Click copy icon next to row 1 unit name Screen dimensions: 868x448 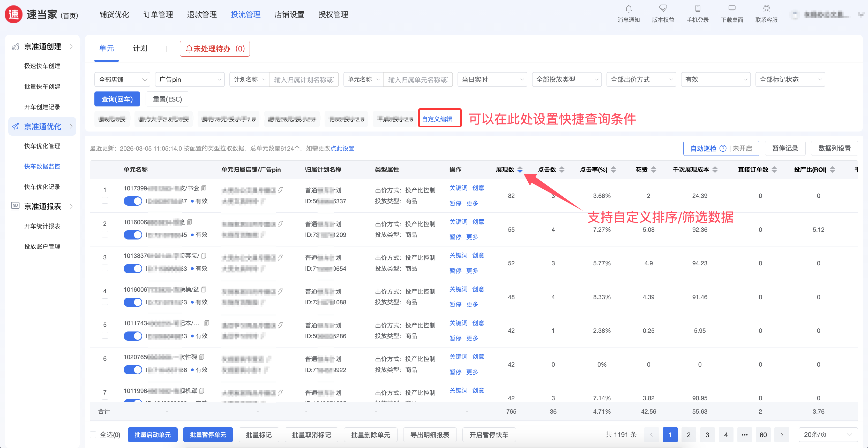click(x=204, y=188)
